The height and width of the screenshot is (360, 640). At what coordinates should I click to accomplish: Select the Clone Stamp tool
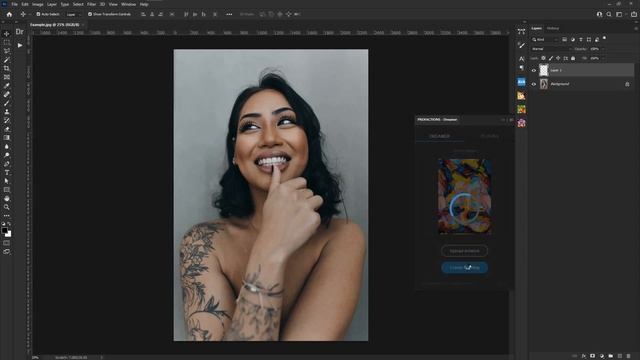tap(7, 112)
